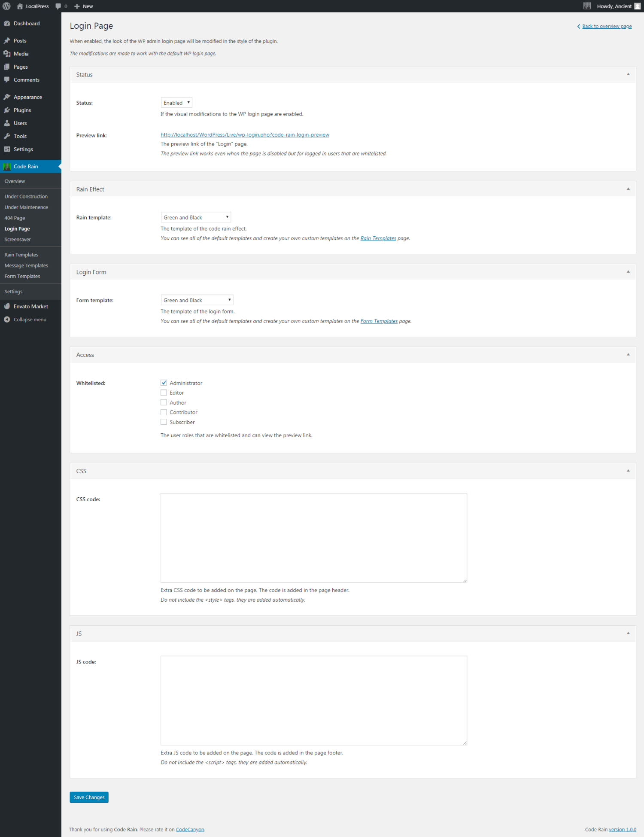
Task: Enable the Editor role checkbox
Action: [164, 393]
